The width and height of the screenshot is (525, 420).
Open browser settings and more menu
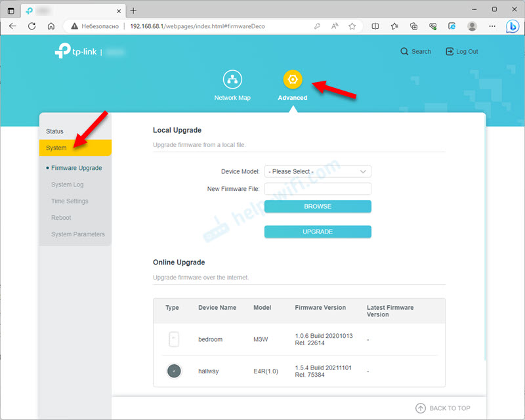[492, 26]
